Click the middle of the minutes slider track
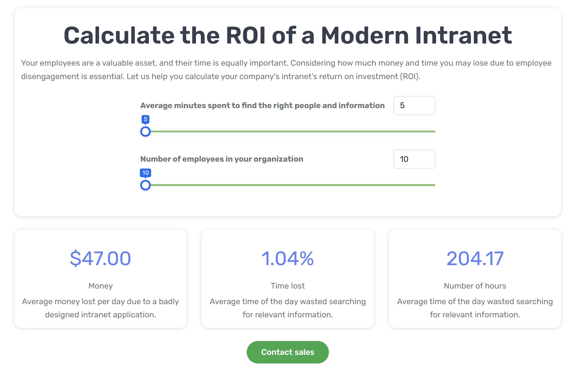The height and width of the screenshot is (370, 588). [291, 131]
